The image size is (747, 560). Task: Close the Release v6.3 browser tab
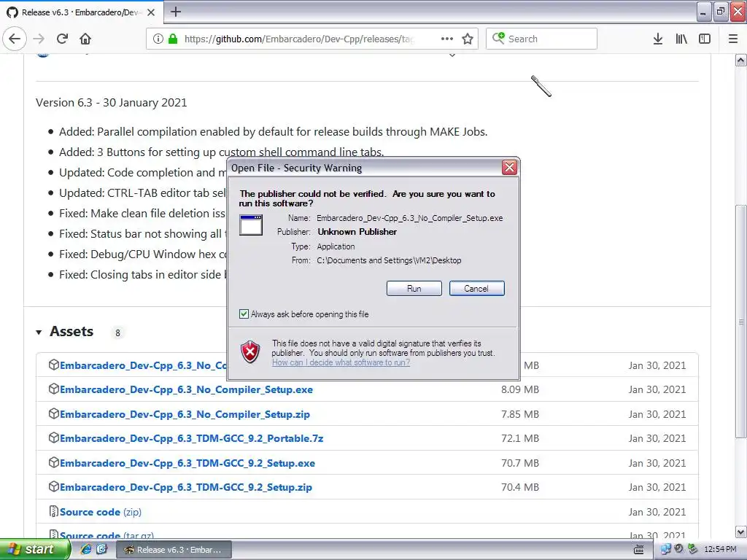click(x=151, y=12)
